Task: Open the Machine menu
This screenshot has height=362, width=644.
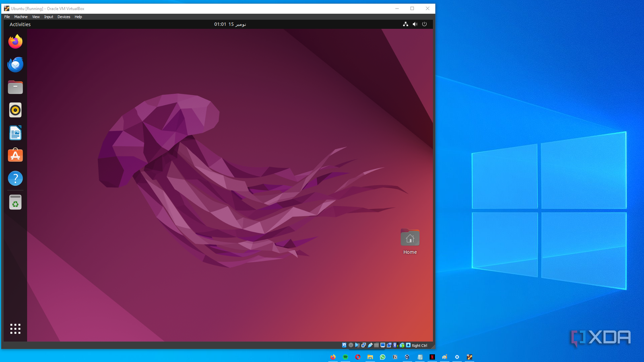Action: click(21, 17)
